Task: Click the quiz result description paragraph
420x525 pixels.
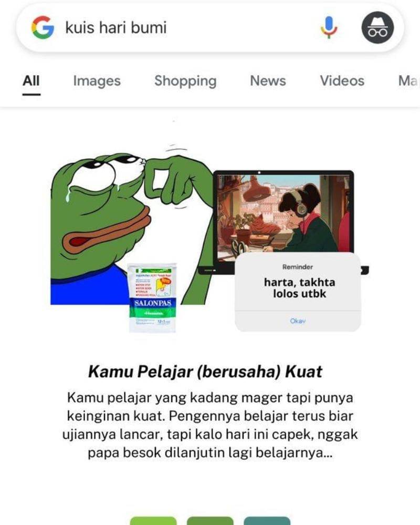Action: point(209,425)
